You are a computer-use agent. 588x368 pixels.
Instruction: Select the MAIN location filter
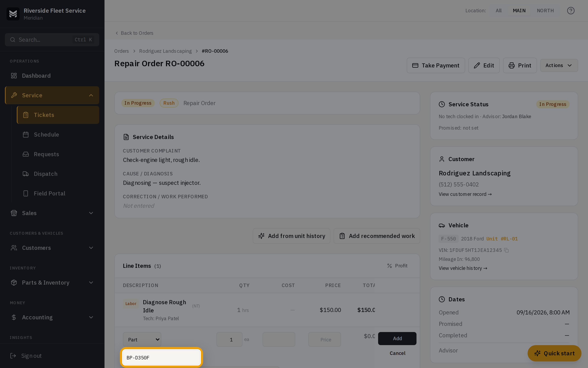519,11
